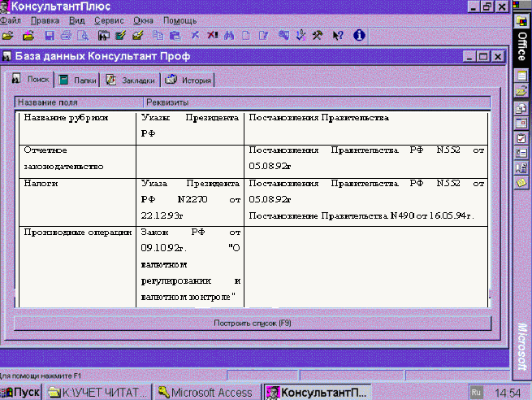The image size is (532, 400).
Task: Click the binoculars find icon
Action: 228,36
